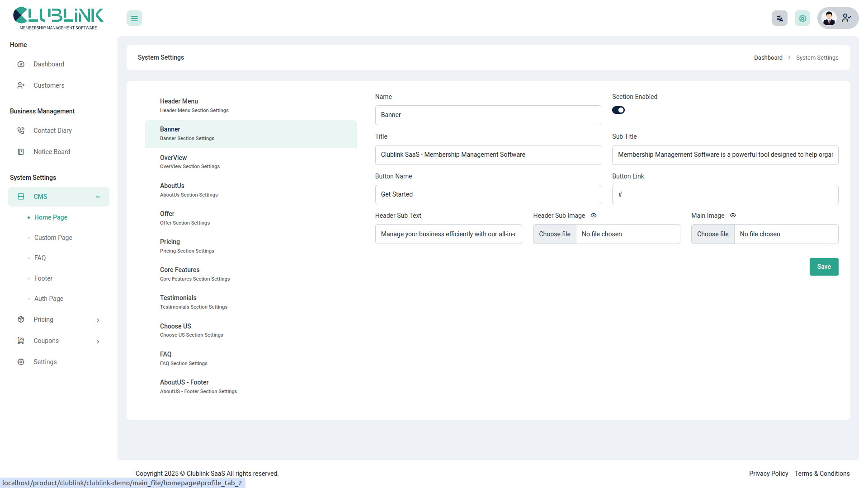
Task: Click the settings gear icon in the top bar
Action: [802, 18]
